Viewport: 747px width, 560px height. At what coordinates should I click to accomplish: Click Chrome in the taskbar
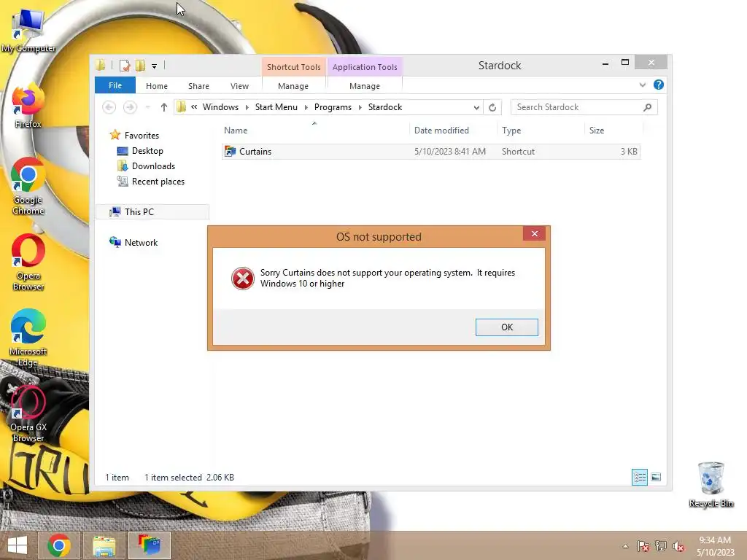(58, 545)
